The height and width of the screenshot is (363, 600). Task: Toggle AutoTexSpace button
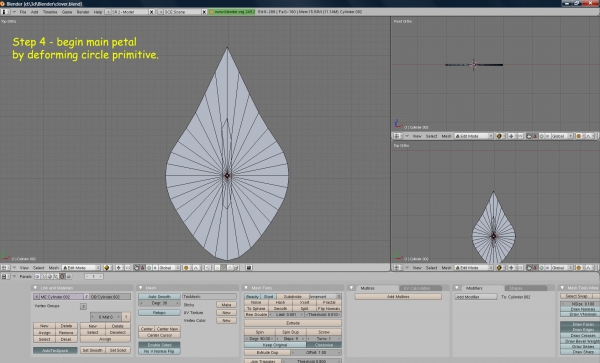tap(55, 350)
